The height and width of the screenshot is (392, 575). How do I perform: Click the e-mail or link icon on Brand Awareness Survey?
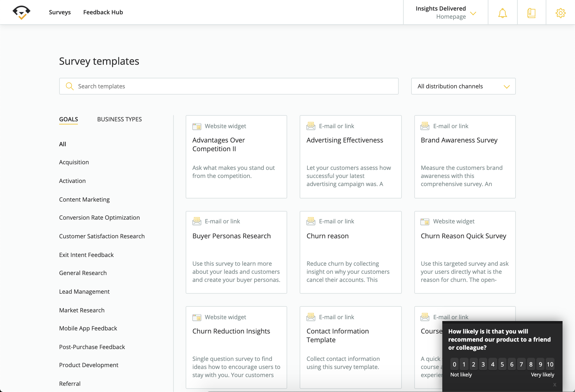425,126
